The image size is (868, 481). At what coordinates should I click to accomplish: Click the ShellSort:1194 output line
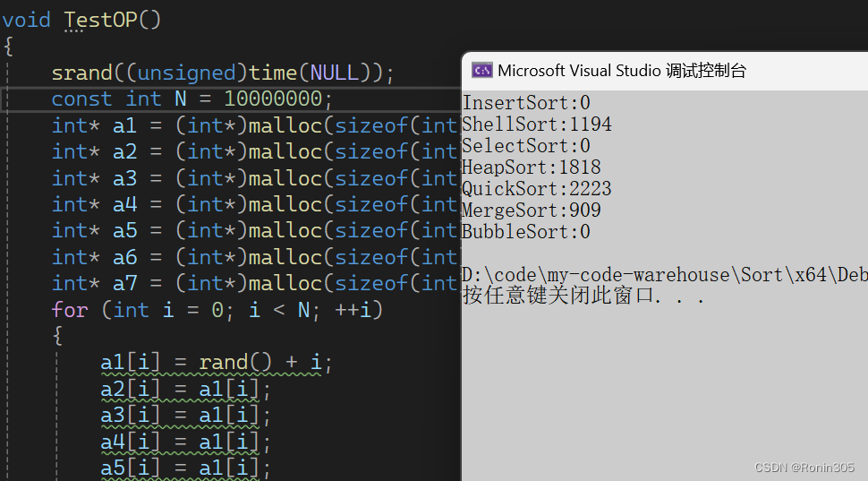coord(537,125)
